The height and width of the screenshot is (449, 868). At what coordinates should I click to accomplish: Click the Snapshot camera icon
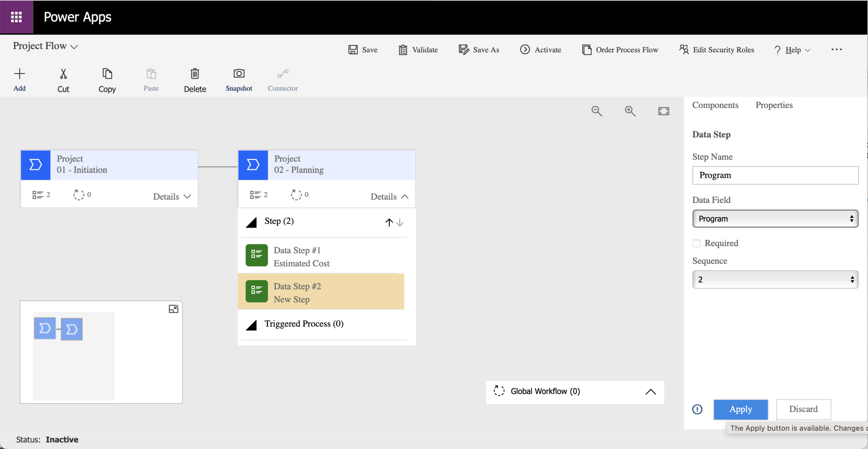click(x=239, y=74)
